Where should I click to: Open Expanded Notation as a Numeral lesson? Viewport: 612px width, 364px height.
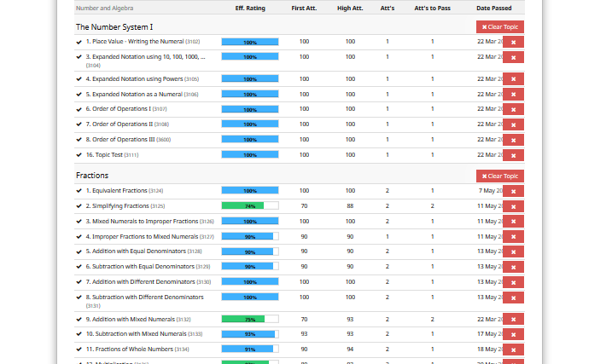(133, 95)
